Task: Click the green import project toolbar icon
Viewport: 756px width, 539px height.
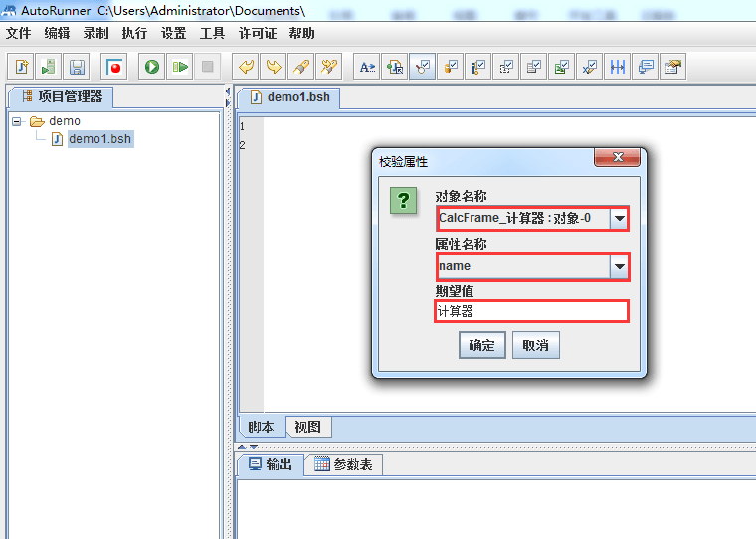Action: click(48, 67)
